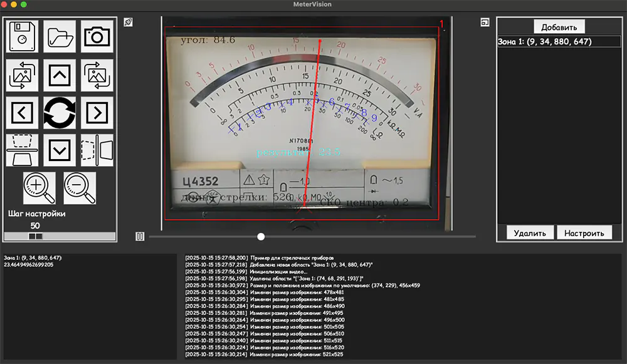Click the 23.46494962699205 result value

28,264
